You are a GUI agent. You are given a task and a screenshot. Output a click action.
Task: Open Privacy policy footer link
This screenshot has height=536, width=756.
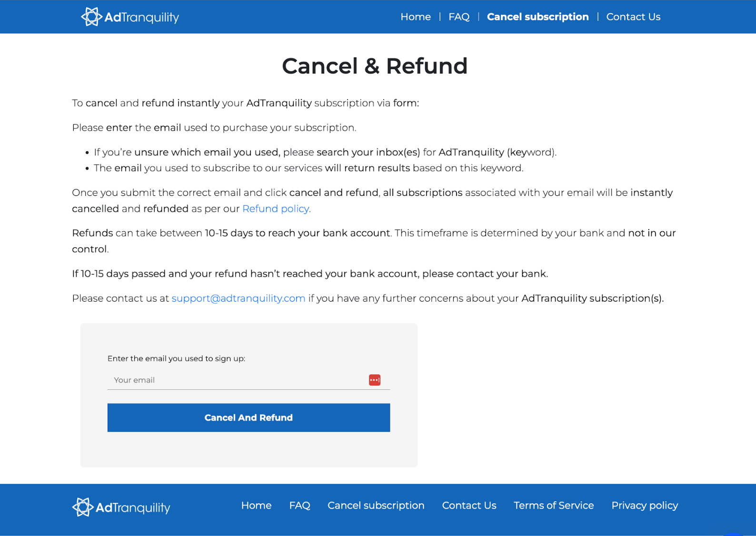point(644,506)
